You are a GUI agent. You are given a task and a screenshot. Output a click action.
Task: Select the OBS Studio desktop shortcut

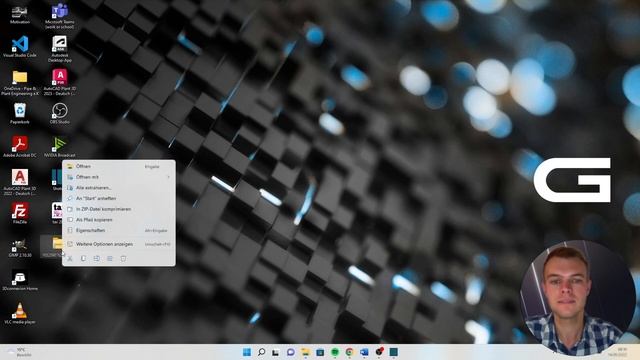60,113
